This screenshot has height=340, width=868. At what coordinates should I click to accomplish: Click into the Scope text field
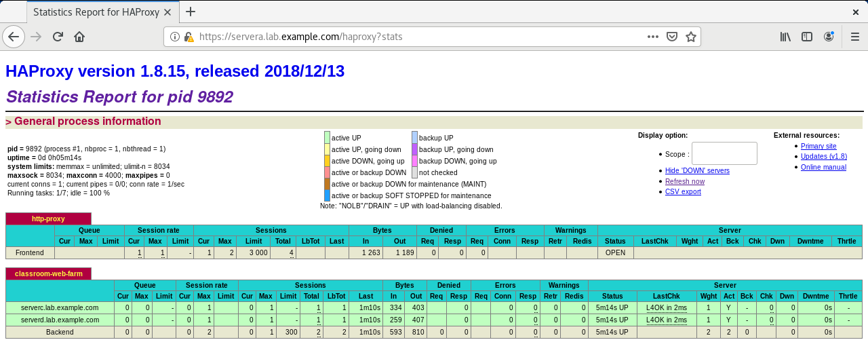pos(724,153)
